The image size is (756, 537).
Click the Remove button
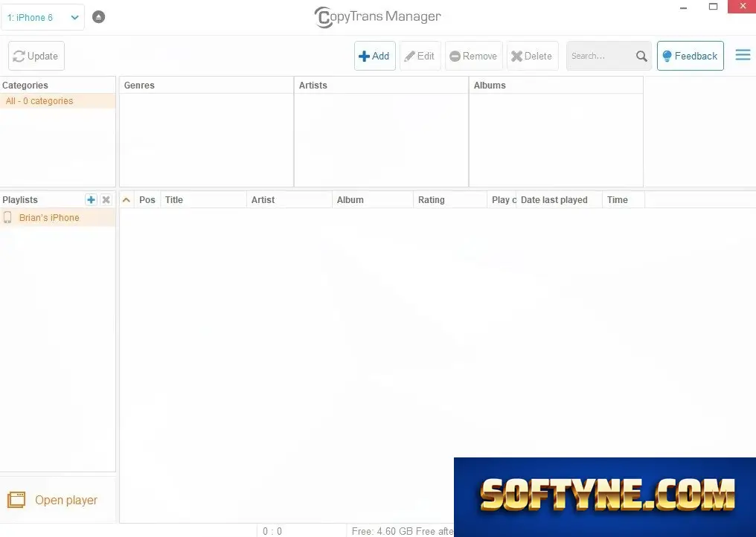point(473,56)
